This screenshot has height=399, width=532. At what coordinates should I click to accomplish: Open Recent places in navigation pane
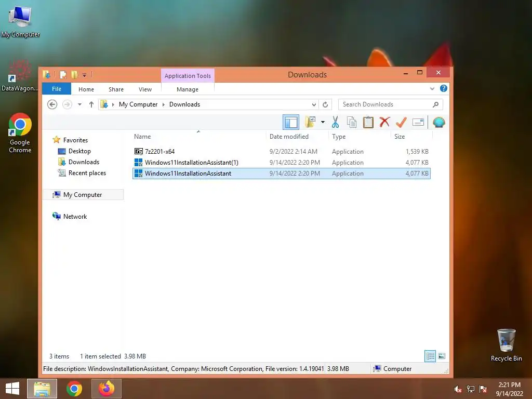pyautogui.click(x=87, y=172)
